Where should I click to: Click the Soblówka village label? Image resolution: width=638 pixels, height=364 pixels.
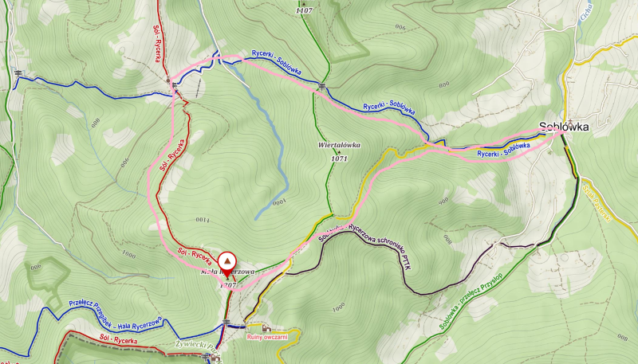click(x=564, y=127)
